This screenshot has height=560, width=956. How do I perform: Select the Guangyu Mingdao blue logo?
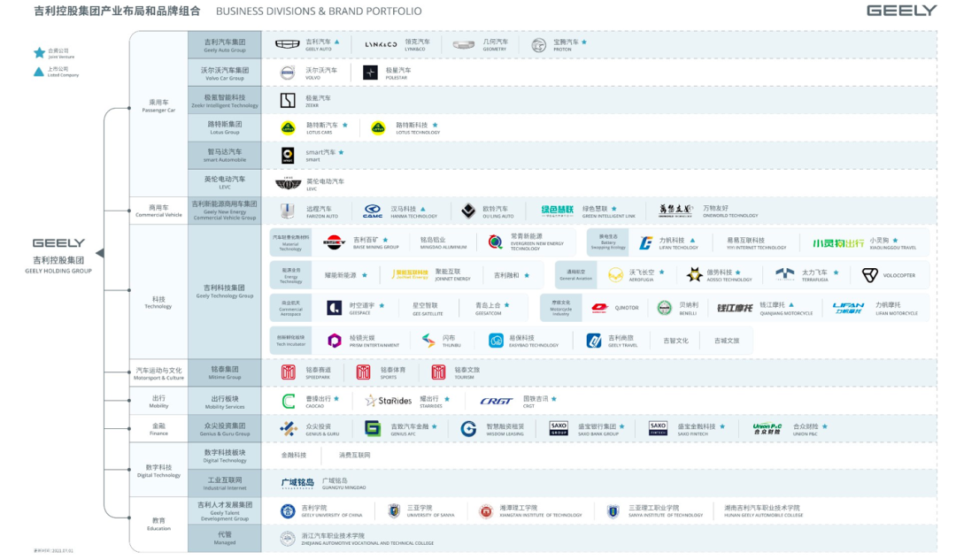click(x=297, y=484)
